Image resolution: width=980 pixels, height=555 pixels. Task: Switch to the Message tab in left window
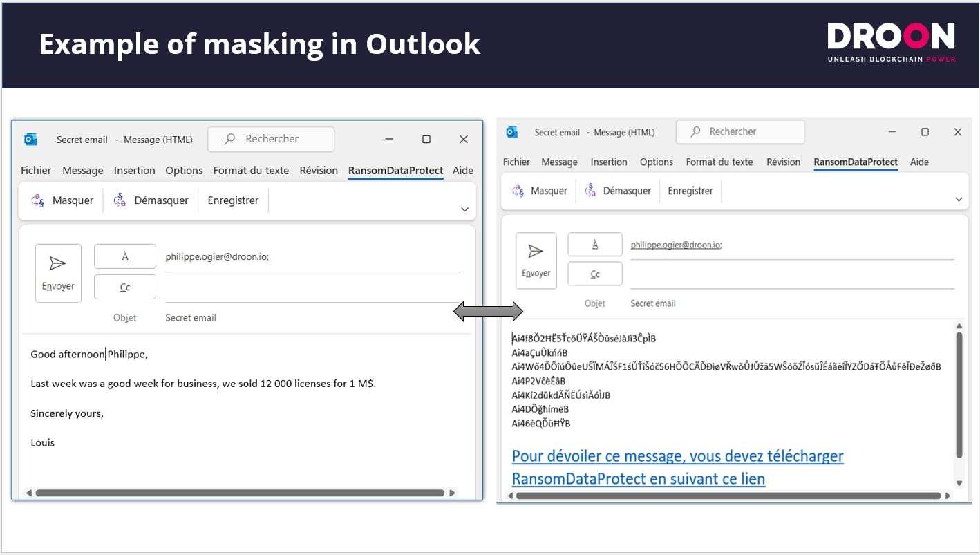coord(83,171)
